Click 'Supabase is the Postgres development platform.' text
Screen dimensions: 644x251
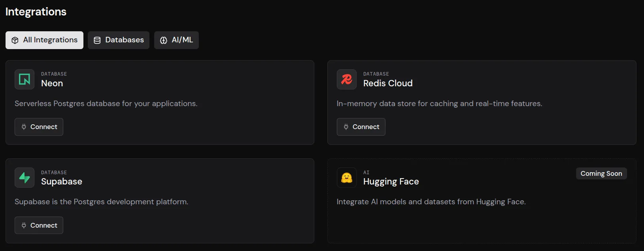click(x=102, y=202)
